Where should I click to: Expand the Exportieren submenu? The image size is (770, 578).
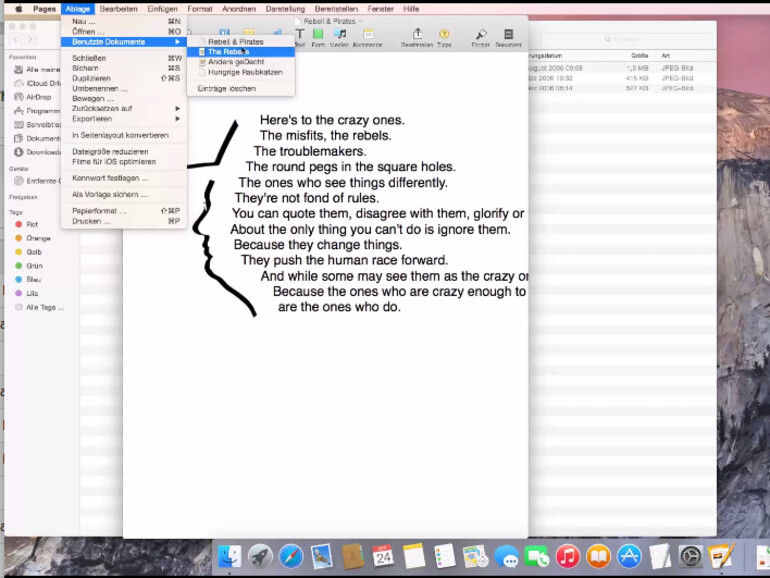124,118
